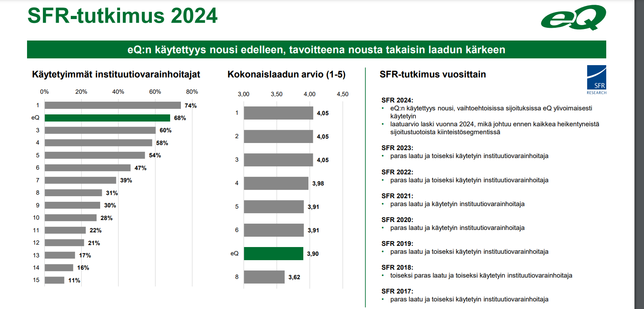Click the usage bar labeled 22%
Screen dimensions: 644x309
pos(65,230)
